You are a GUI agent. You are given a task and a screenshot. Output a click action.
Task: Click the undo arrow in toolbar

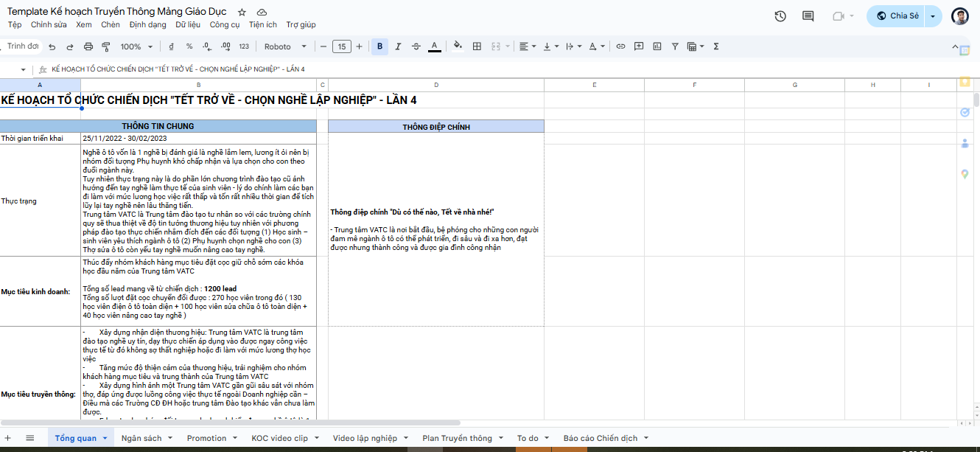52,46
